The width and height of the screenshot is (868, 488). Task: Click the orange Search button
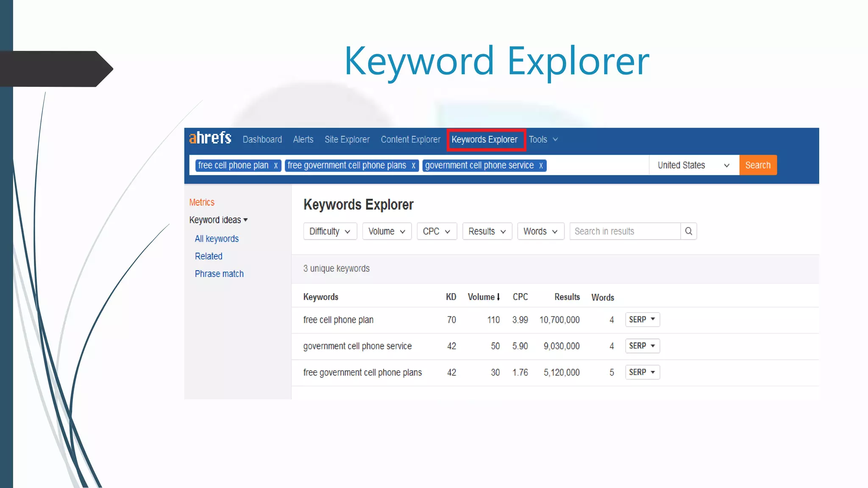point(758,165)
